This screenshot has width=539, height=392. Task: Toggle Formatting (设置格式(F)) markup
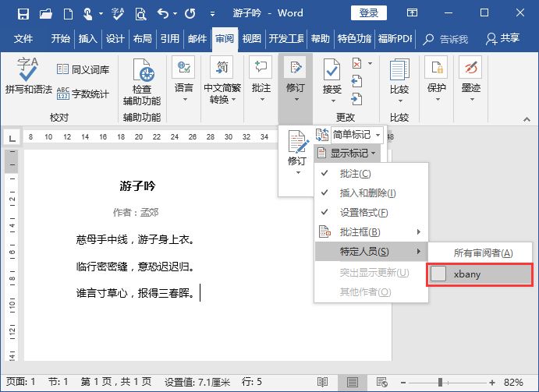pyautogui.click(x=371, y=212)
